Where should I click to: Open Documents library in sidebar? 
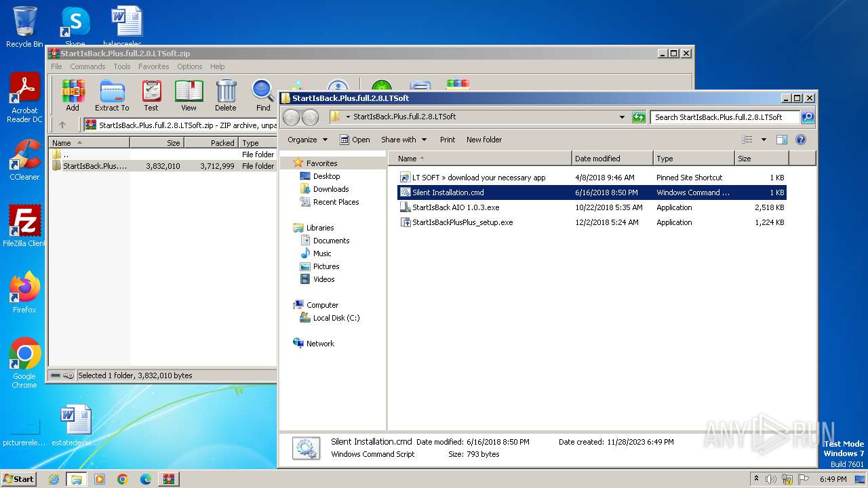pyautogui.click(x=331, y=241)
